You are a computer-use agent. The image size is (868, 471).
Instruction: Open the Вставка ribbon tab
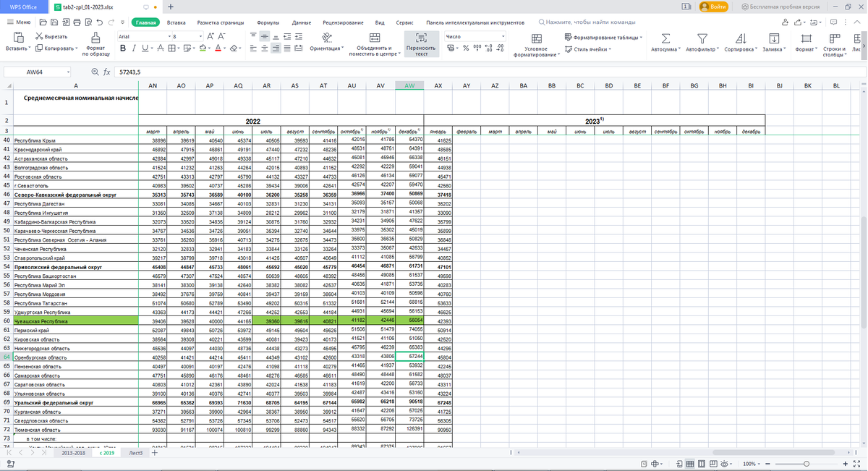pos(176,22)
